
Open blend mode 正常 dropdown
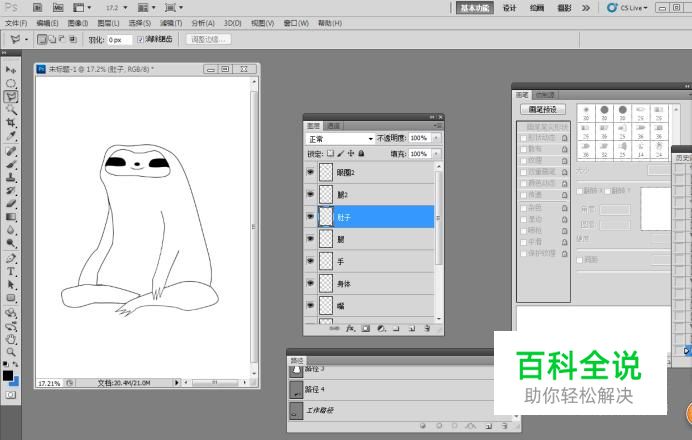coord(340,139)
